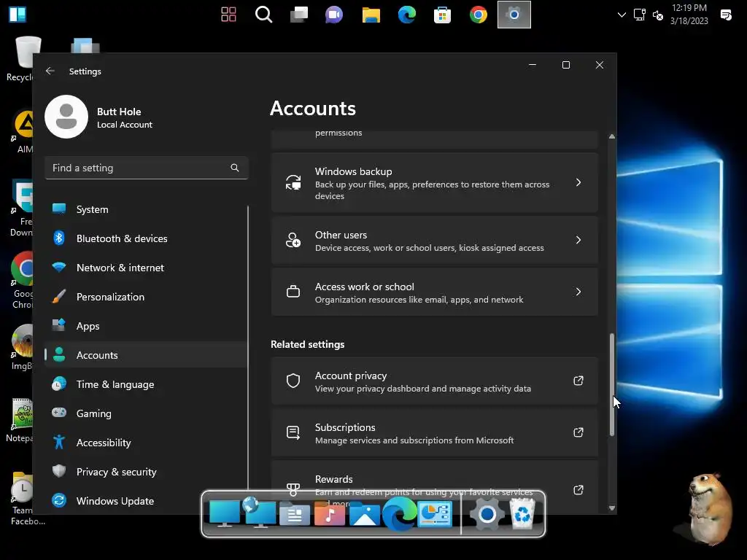Open the globe network icon in dock
The width and height of the screenshot is (747, 560).
(x=260, y=513)
